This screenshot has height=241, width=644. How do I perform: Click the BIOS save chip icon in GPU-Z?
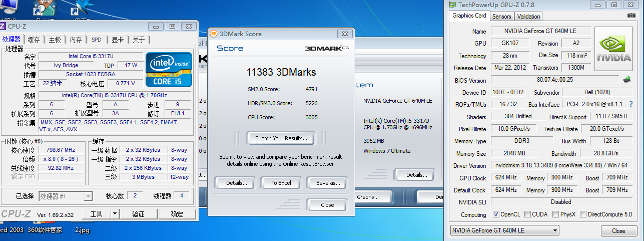626,80
